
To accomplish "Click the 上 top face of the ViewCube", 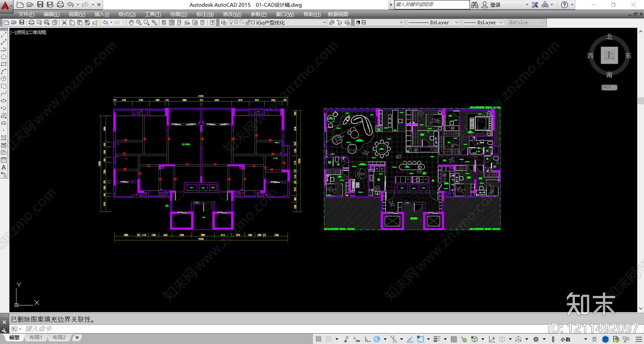I will pos(609,56).
